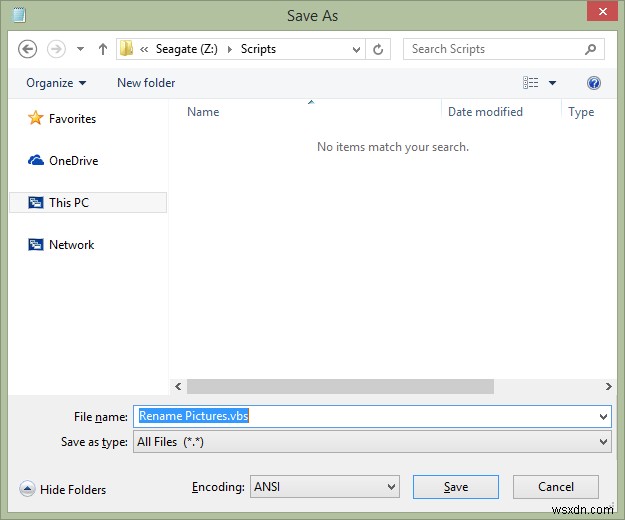Click the This PC computer icon
This screenshot has width=625, height=520.
35,202
